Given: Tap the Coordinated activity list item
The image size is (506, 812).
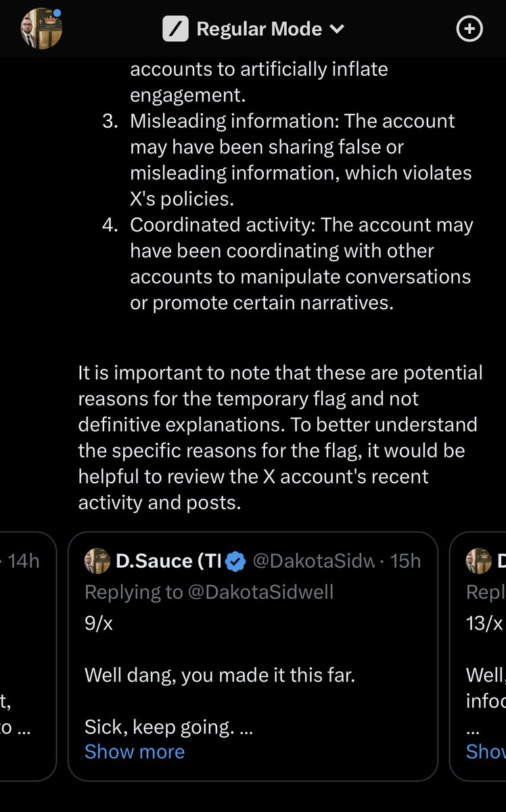Looking at the screenshot, I should pyautogui.click(x=301, y=263).
